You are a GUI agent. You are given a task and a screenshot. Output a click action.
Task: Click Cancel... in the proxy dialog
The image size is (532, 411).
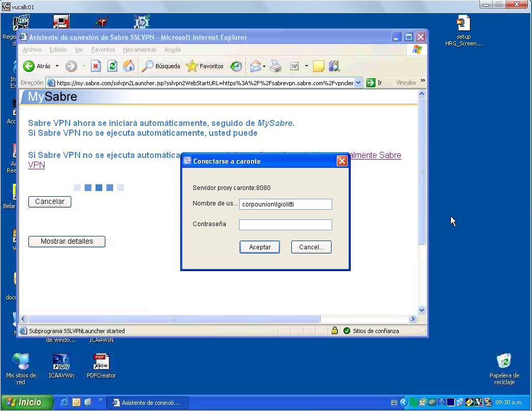click(311, 247)
